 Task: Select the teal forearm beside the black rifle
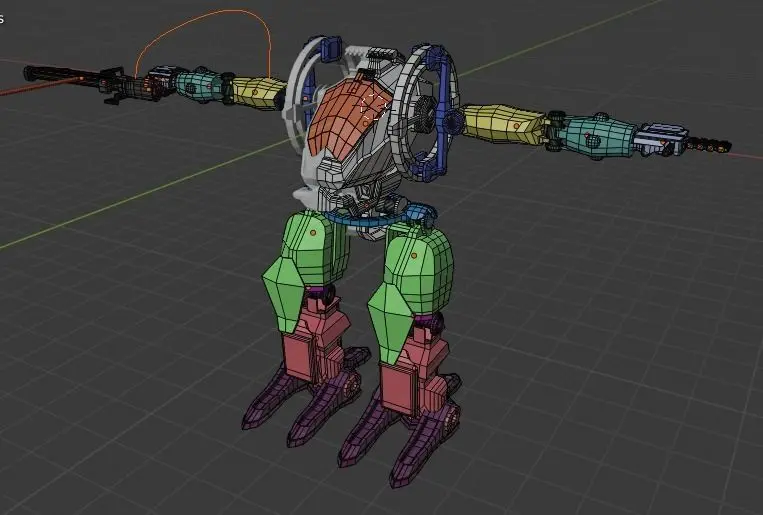coord(199,85)
